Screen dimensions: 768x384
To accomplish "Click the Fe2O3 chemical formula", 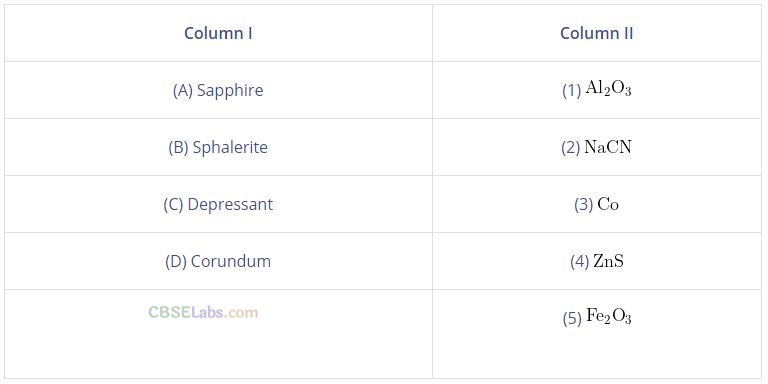I will (x=609, y=317).
